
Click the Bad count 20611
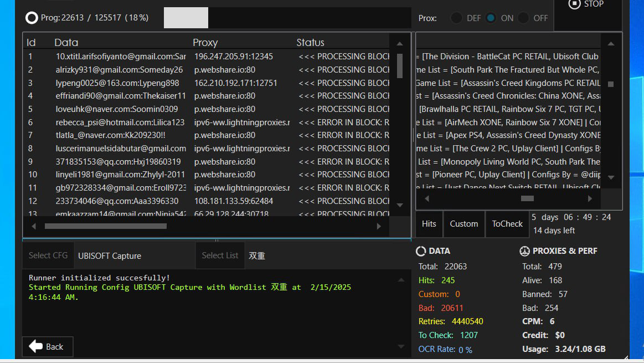tap(452, 308)
